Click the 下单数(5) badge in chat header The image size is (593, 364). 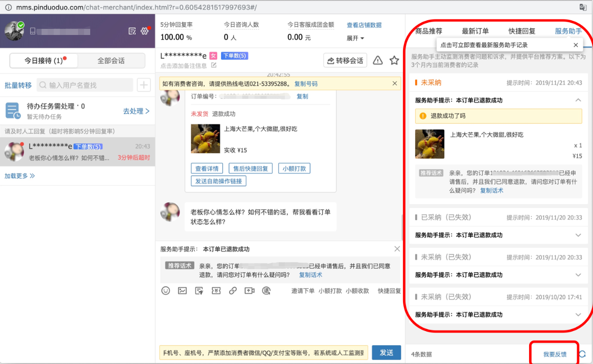(x=235, y=56)
